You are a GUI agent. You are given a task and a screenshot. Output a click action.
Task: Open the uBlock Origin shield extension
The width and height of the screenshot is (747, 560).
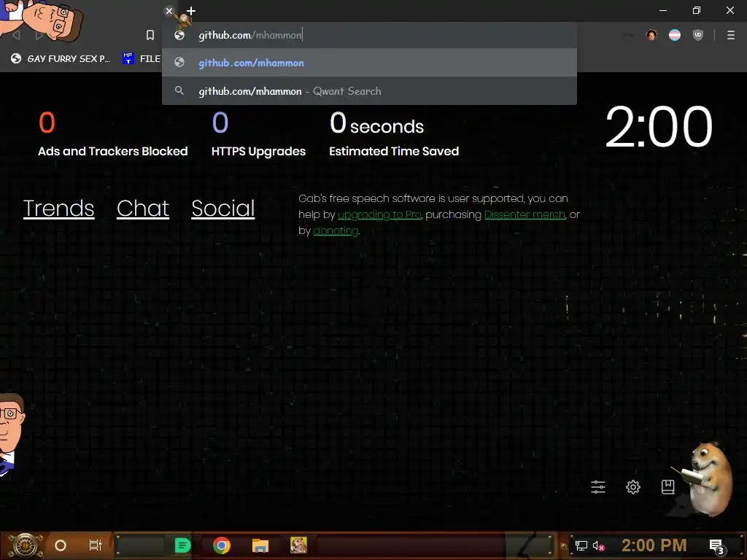click(698, 35)
